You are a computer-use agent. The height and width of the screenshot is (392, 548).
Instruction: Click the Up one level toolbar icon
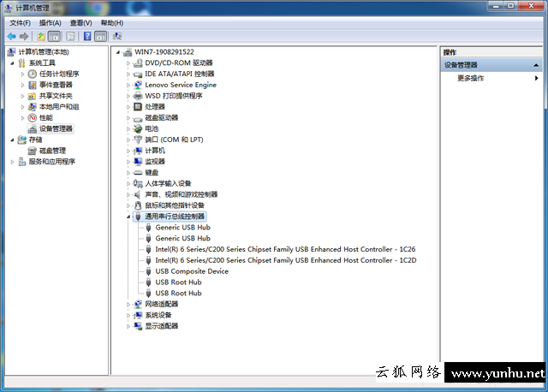click(41, 36)
